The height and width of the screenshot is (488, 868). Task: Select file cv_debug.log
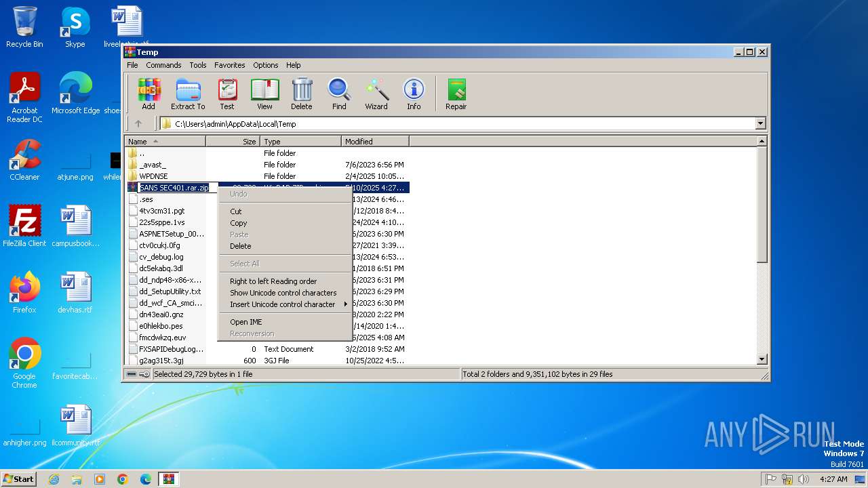pos(161,257)
